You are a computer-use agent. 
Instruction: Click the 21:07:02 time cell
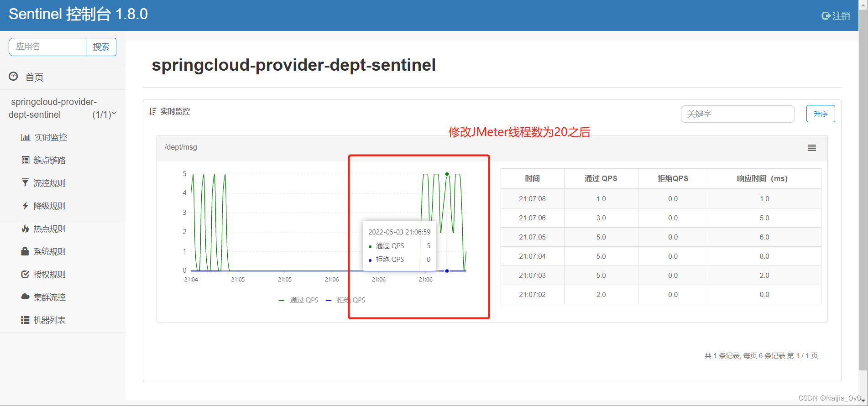pyautogui.click(x=532, y=294)
